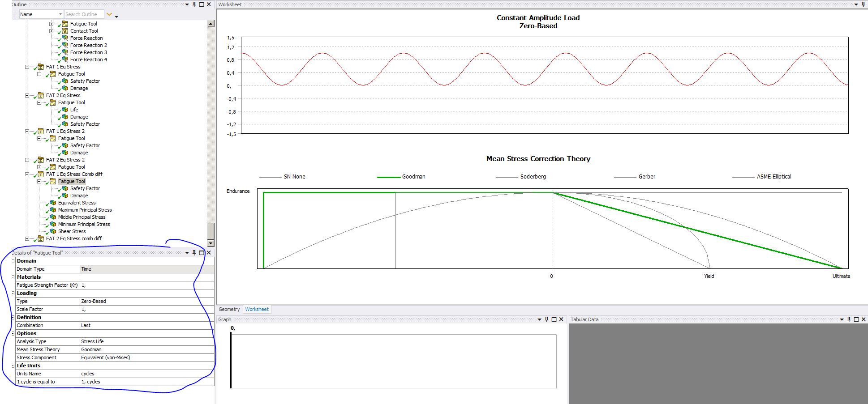Expand the Contact Tool tree node
The image size is (868, 404).
click(x=51, y=31)
